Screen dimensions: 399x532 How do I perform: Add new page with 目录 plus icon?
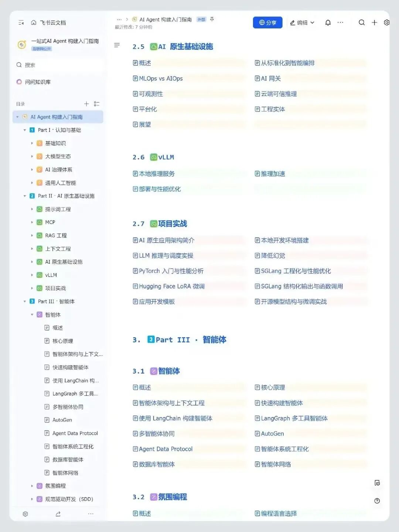[x=86, y=104]
